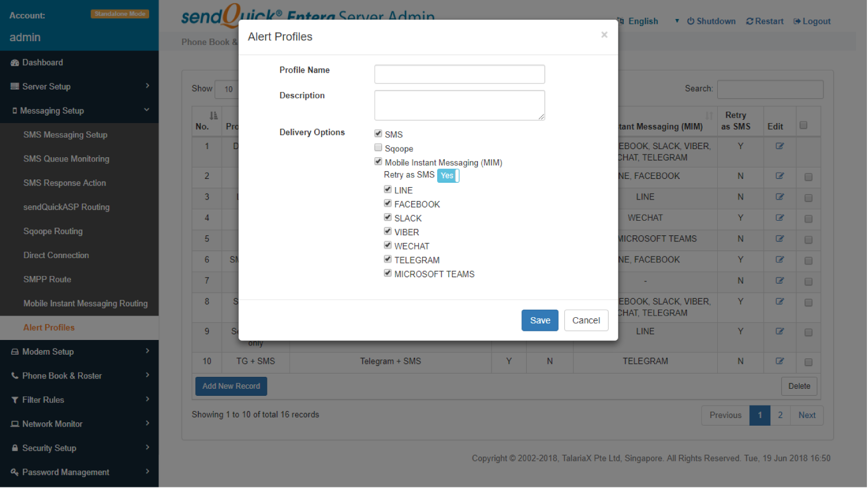Viewport: 868px width, 488px height.
Task: Check the Sqoope delivery option
Action: [378, 147]
